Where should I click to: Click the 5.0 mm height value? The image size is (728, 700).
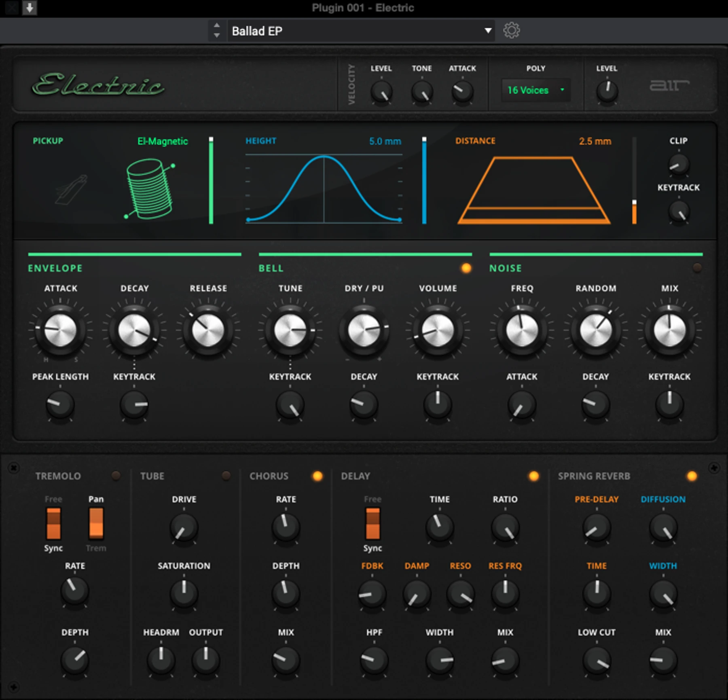[x=385, y=141]
